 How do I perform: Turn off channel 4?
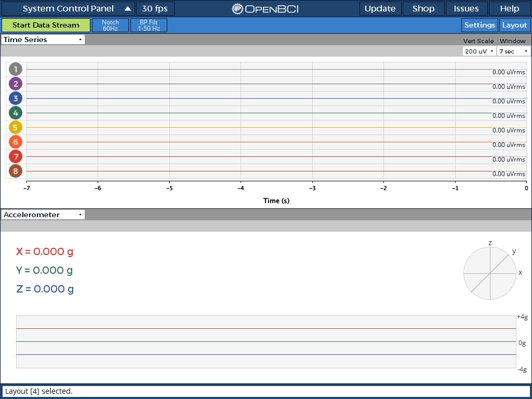(x=15, y=112)
